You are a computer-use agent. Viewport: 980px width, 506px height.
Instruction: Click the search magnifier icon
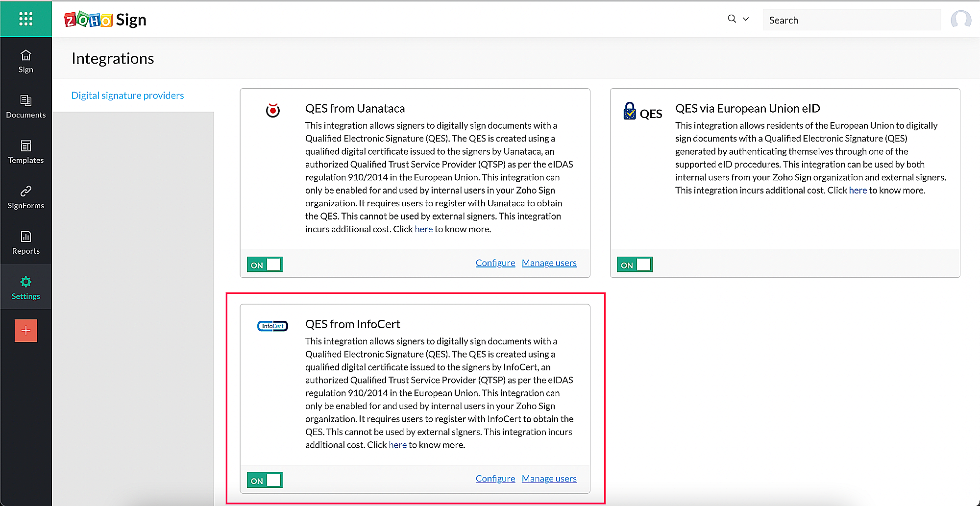point(732,19)
